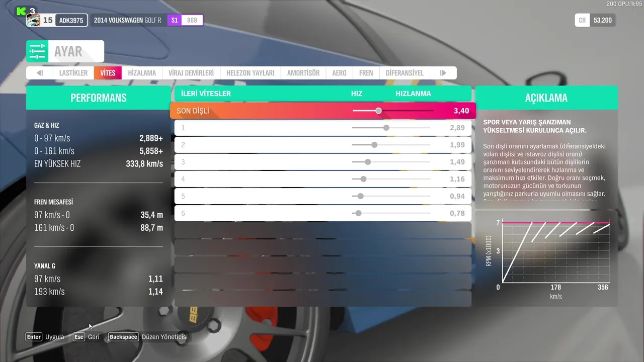Click Backspace Düzen Yöneticisi button
644x362 pixels.
[148, 337]
